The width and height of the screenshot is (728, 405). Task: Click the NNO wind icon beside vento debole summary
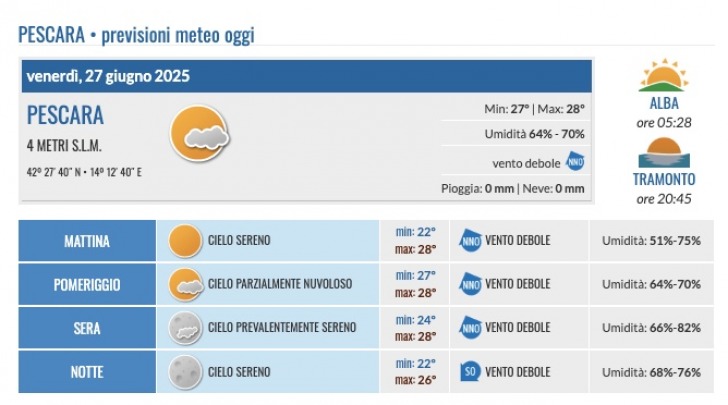(575, 162)
